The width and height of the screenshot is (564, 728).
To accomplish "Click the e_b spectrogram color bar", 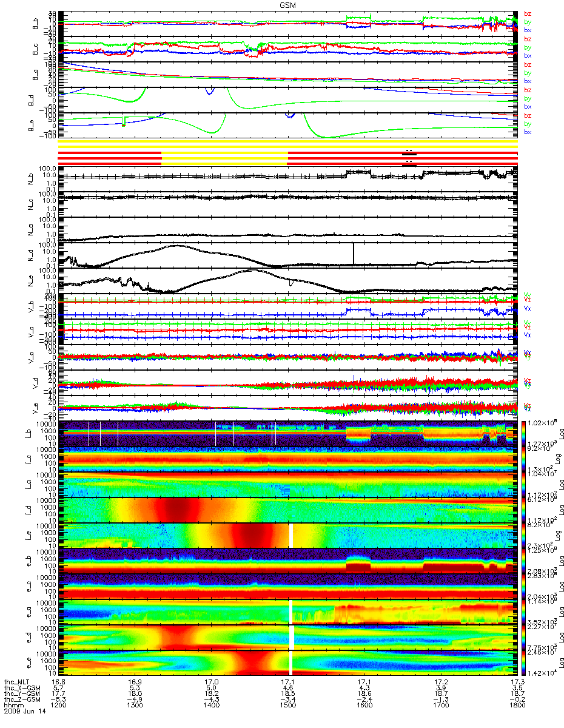I will point(523,560).
